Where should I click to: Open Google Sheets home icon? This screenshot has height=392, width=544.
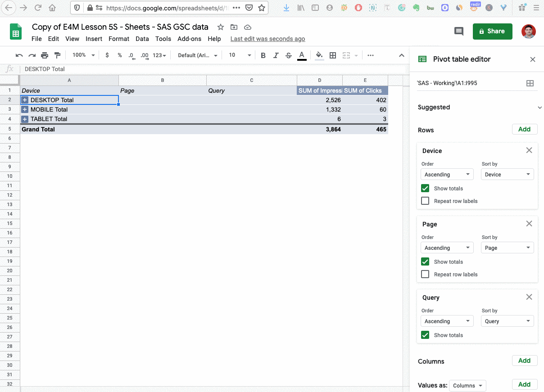pyautogui.click(x=16, y=32)
